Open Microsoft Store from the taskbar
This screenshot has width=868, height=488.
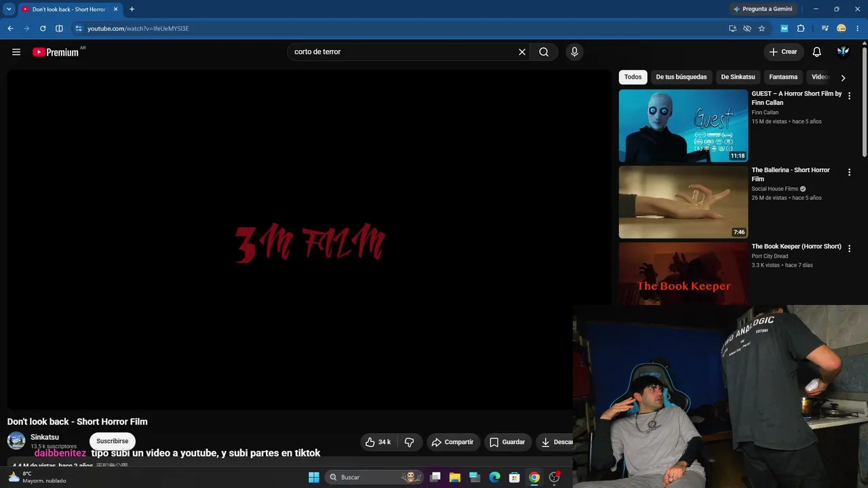[x=515, y=477]
